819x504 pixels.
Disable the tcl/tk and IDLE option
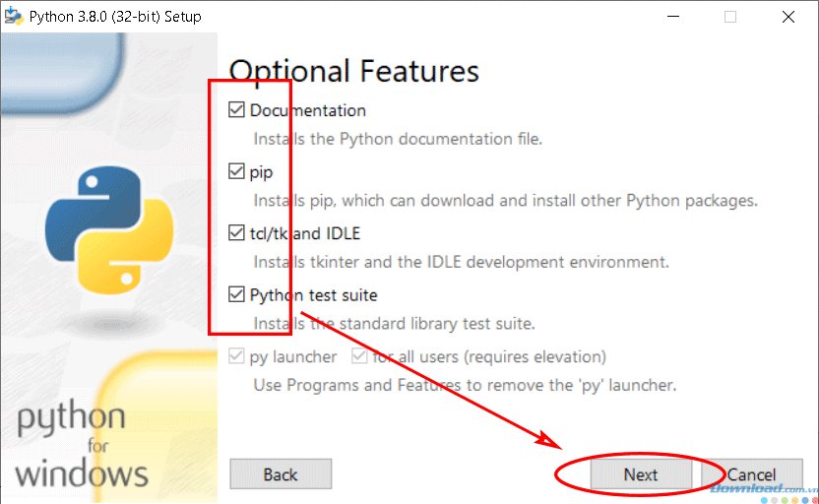[x=236, y=233]
